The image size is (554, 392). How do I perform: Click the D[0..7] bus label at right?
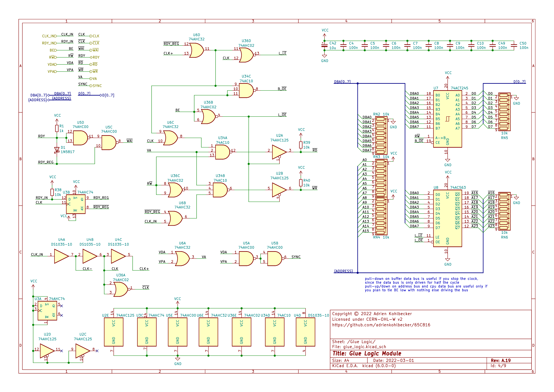pos(519,82)
